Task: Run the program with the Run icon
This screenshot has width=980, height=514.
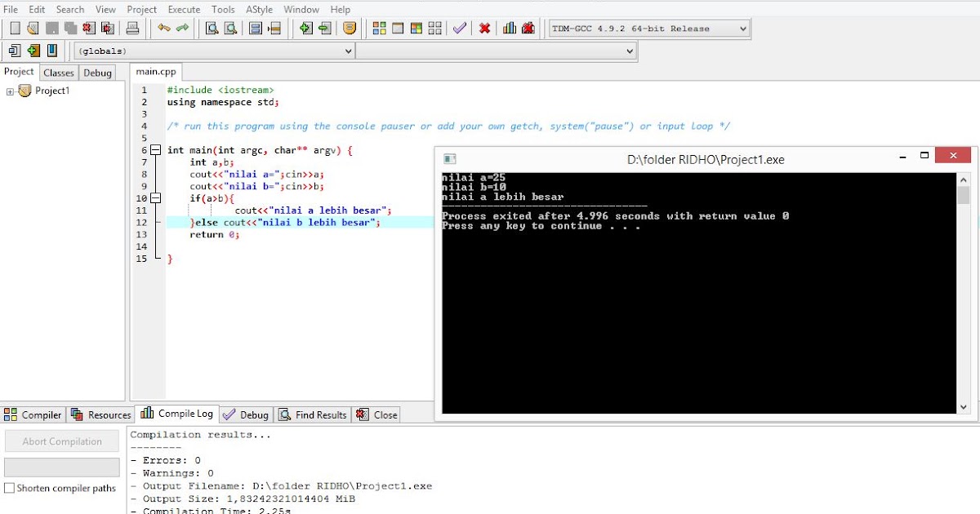Action: (398, 29)
